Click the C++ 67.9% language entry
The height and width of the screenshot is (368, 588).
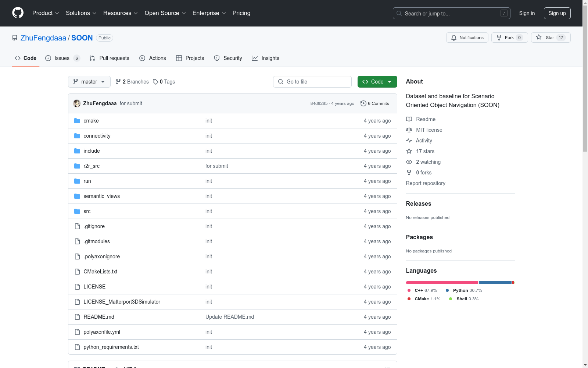[422, 290]
